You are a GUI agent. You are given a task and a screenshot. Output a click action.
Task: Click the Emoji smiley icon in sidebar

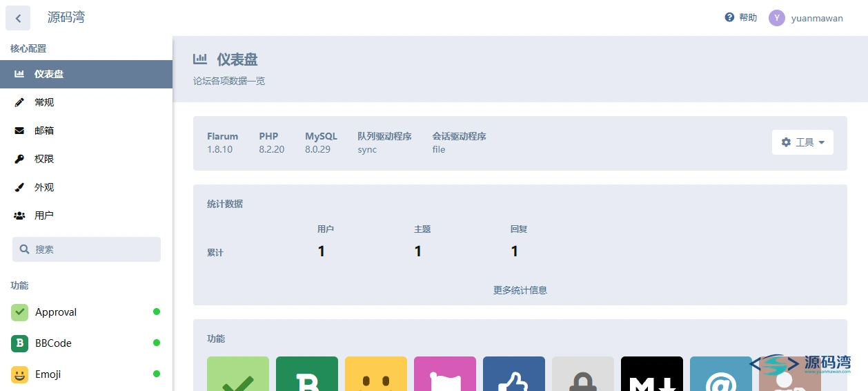coord(19,374)
